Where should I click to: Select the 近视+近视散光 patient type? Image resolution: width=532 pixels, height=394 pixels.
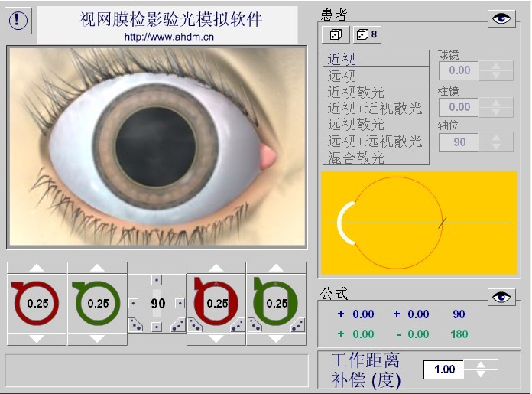[x=375, y=108]
